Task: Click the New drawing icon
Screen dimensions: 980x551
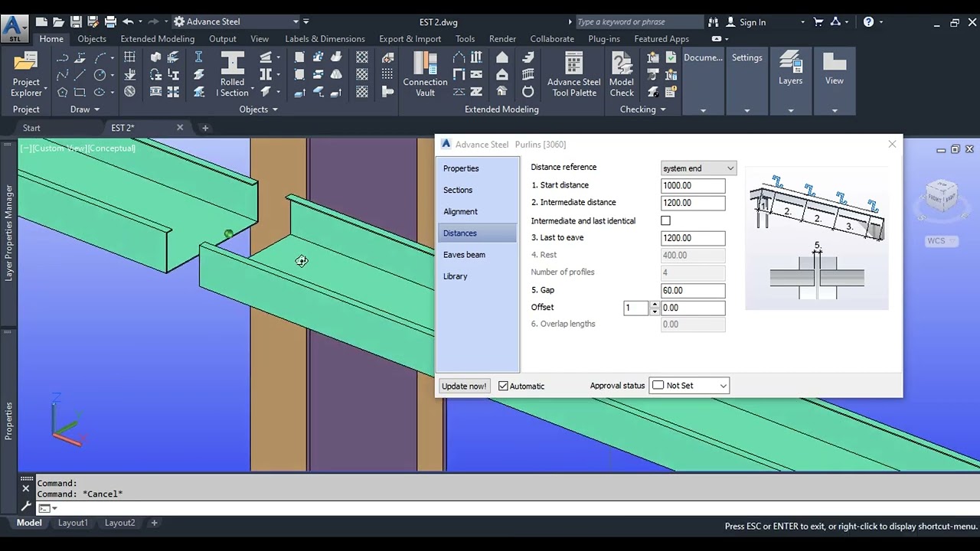Action: tap(41, 22)
